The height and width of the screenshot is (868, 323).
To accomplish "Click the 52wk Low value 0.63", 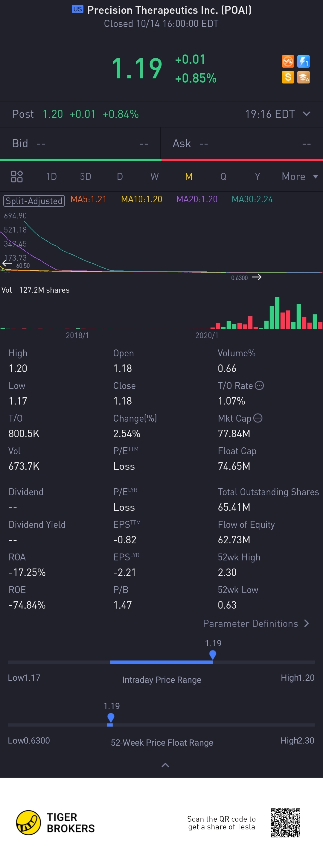I will click(227, 605).
